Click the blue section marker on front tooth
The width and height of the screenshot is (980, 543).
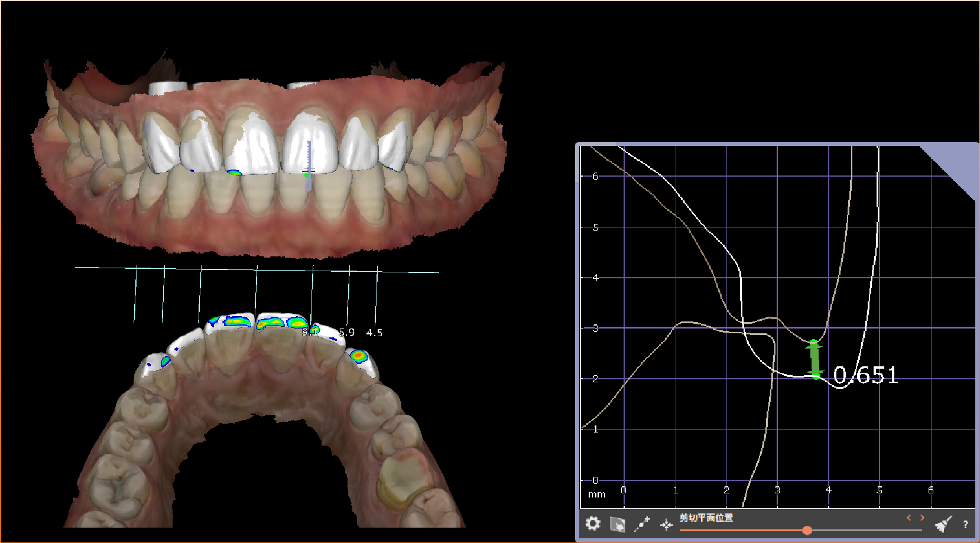(308, 165)
